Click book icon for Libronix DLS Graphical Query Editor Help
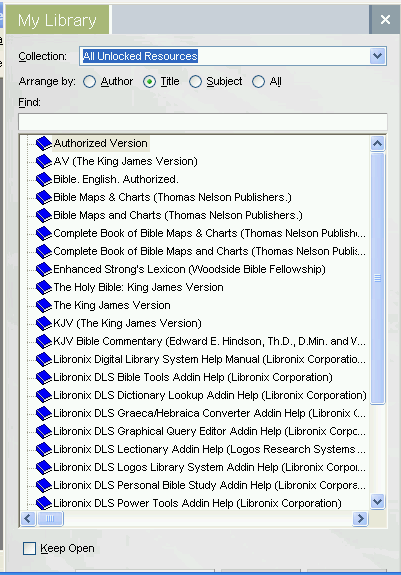Image resolution: width=401 pixels, height=575 pixels. pyautogui.click(x=44, y=431)
